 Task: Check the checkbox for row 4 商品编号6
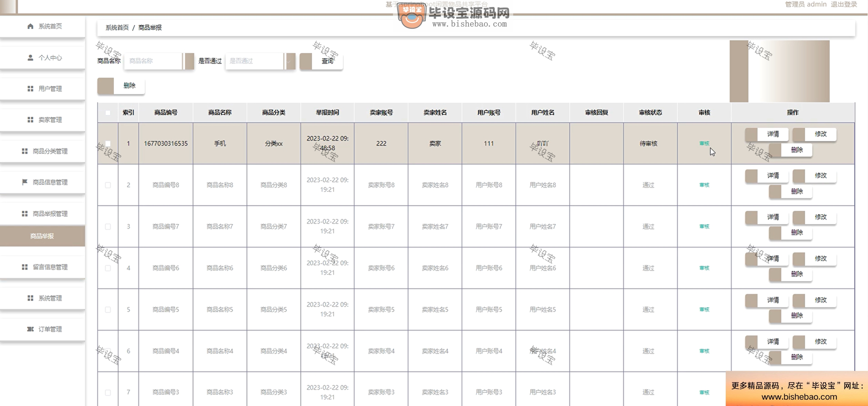[x=108, y=268]
